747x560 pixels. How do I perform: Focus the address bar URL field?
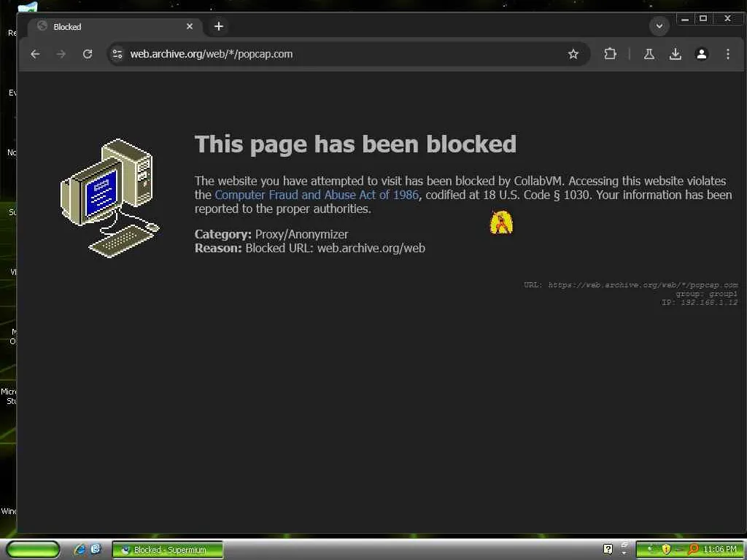pyautogui.click(x=348, y=54)
